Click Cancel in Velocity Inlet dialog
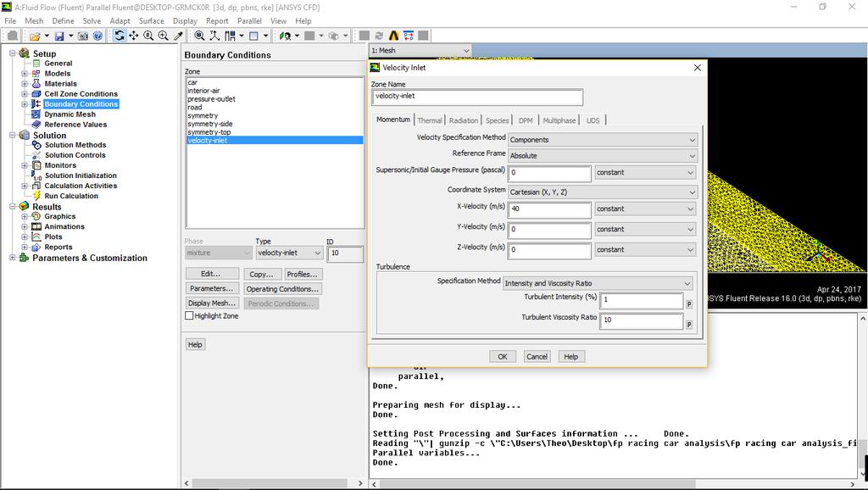868x490 pixels. (537, 357)
